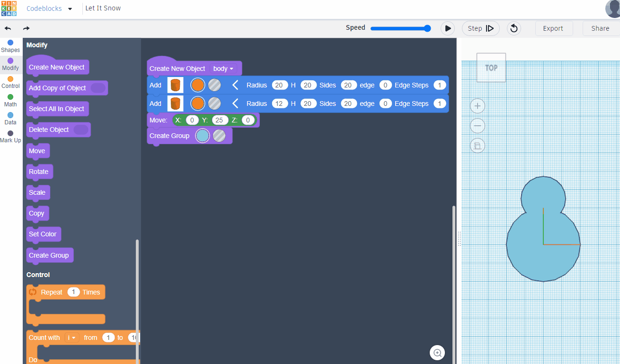Toggle the hole option in first Add block
The image size is (620, 364).
(x=214, y=85)
